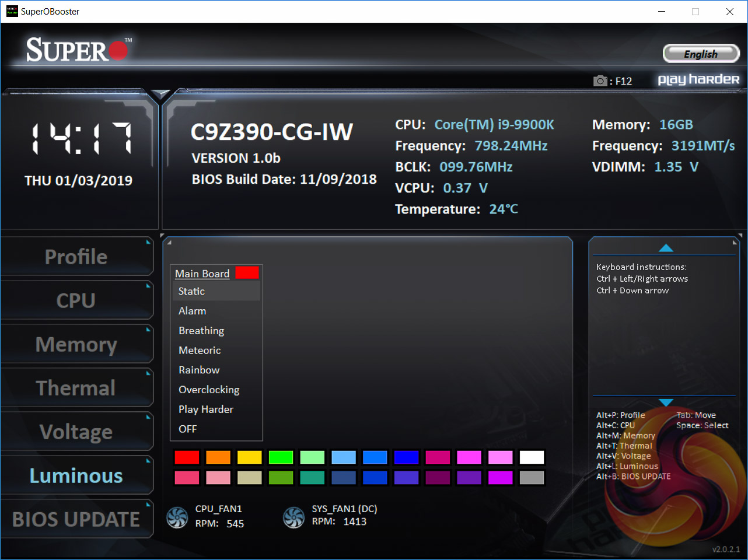Click the Alt+B: BIOS UPDATE shortcut hint
The width and height of the screenshot is (748, 560).
[634, 477]
